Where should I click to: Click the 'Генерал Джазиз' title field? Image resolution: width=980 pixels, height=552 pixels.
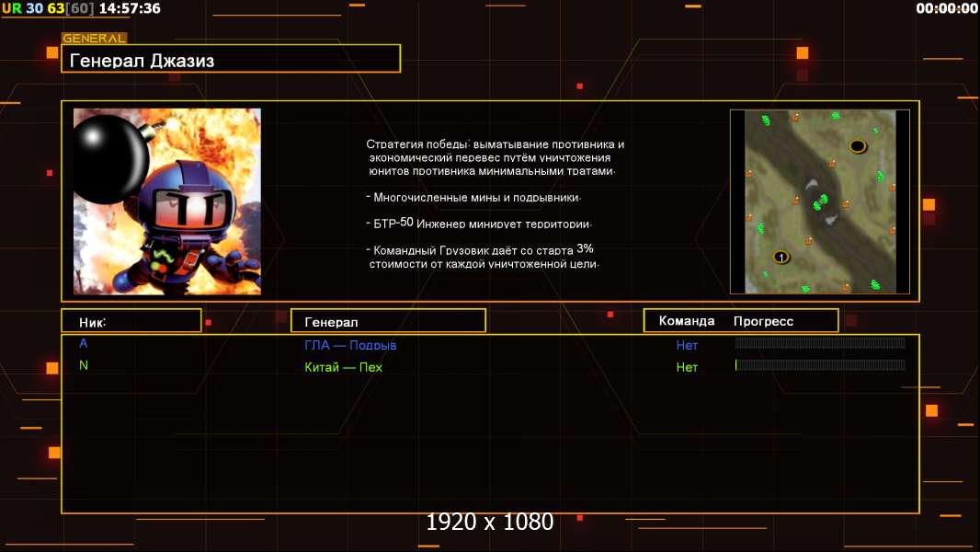pos(231,59)
